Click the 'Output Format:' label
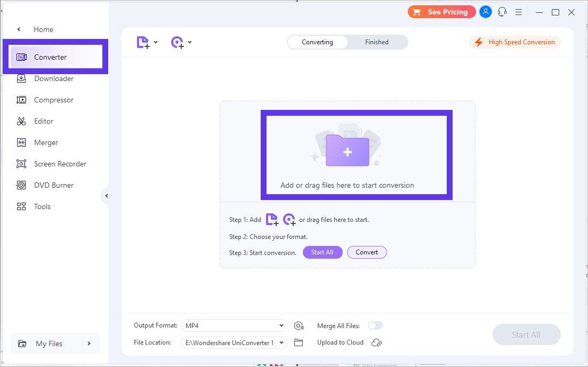588x367 pixels. (x=155, y=325)
